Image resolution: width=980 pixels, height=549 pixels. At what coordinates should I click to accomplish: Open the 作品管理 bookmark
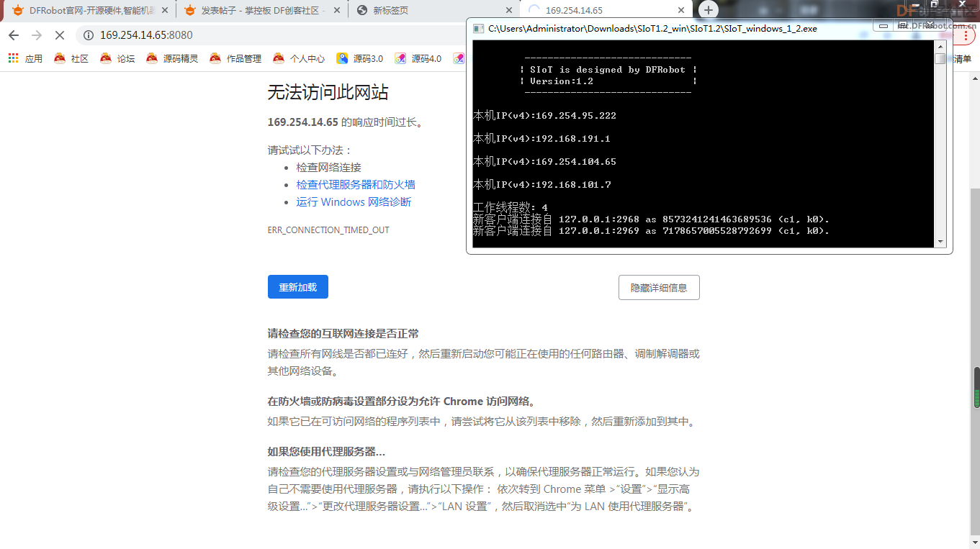pos(235,59)
